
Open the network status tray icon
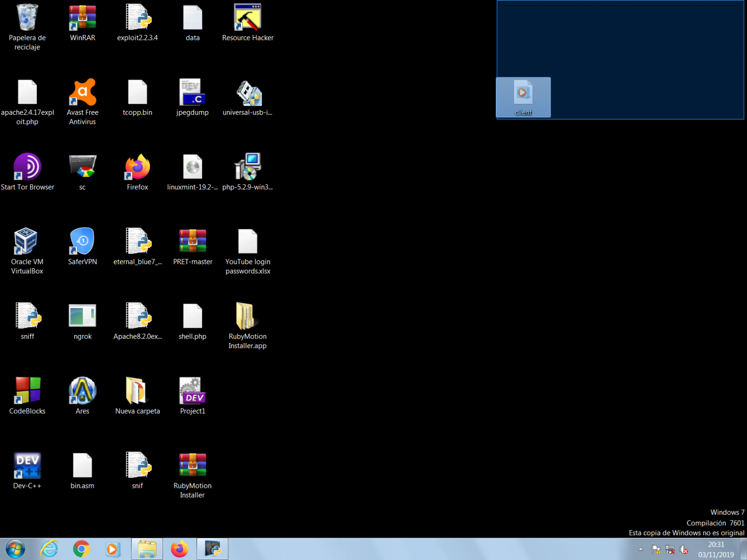pos(670,550)
